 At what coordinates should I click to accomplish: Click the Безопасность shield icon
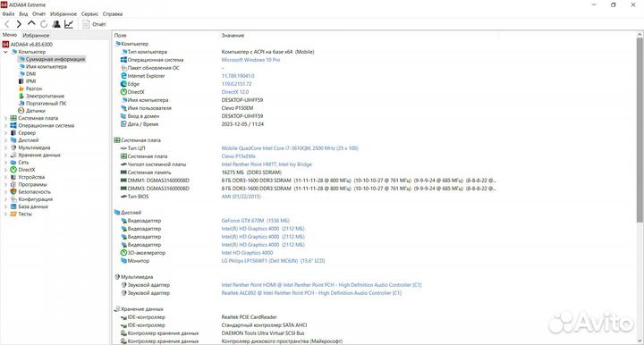click(13, 192)
